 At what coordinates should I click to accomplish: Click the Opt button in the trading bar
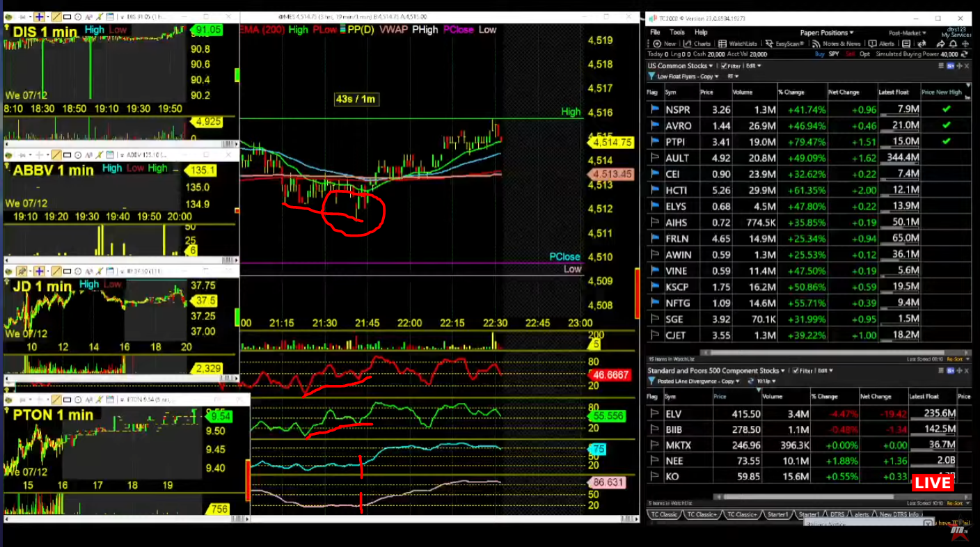[x=865, y=54]
